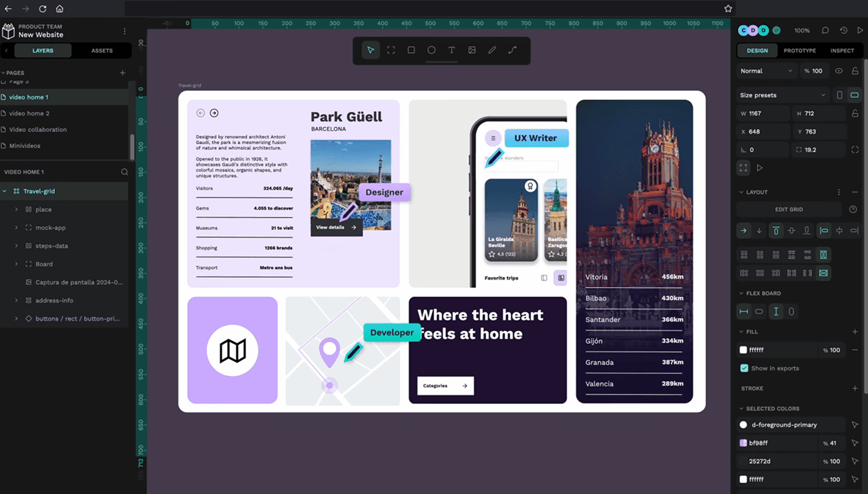Set layout direction to row

click(x=743, y=230)
